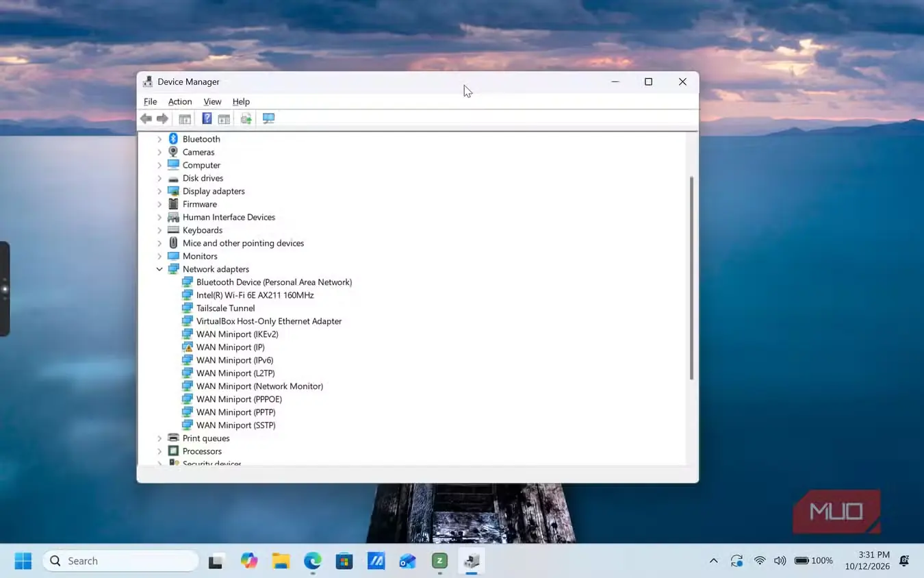The image size is (924, 578).
Task: Select the keyboard icon beside Keyboards
Action: (173, 230)
